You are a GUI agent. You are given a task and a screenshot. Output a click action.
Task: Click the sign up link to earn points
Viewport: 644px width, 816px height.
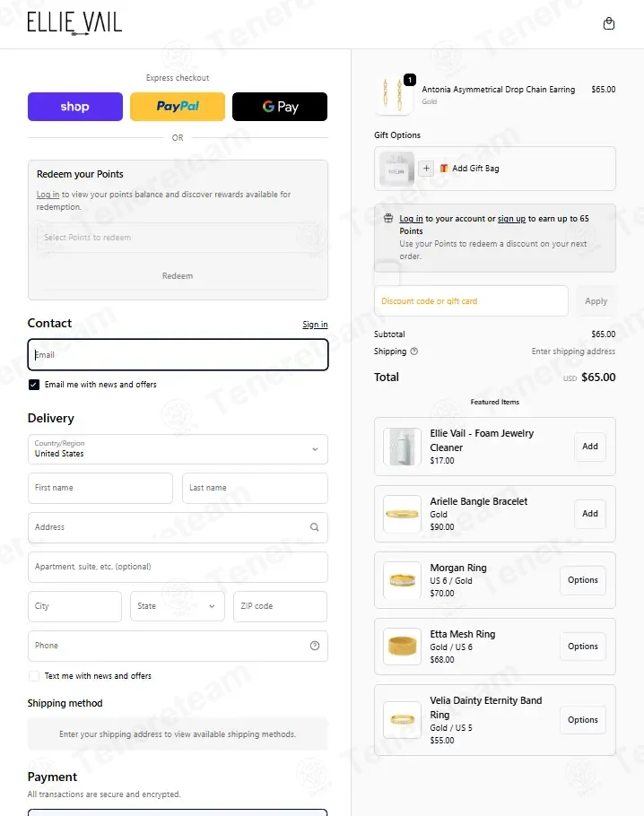tap(511, 219)
